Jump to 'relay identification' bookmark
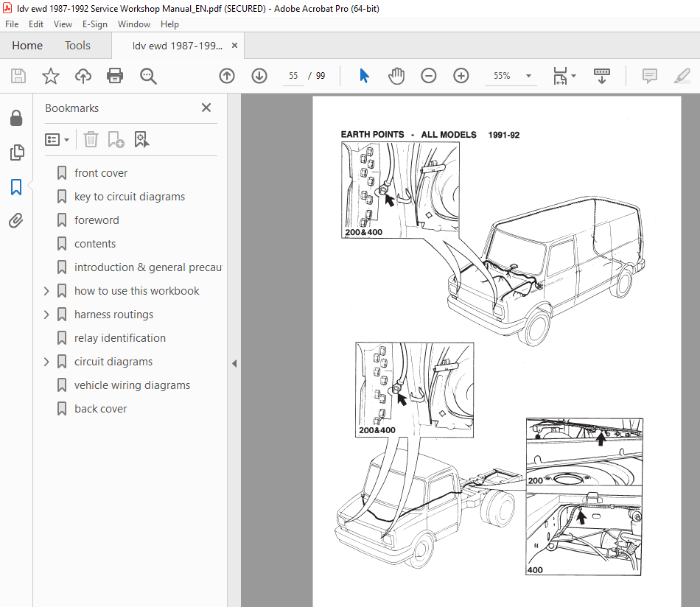 pyautogui.click(x=119, y=338)
